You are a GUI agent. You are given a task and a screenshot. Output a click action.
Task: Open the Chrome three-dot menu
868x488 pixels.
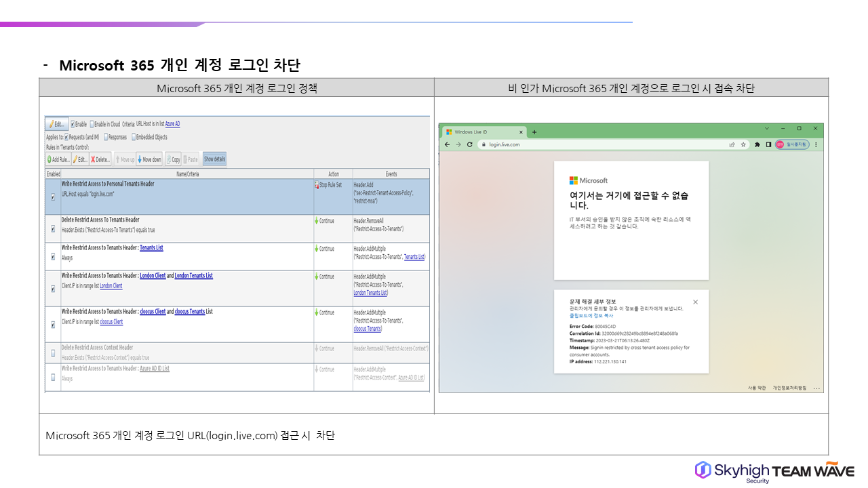(816, 144)
